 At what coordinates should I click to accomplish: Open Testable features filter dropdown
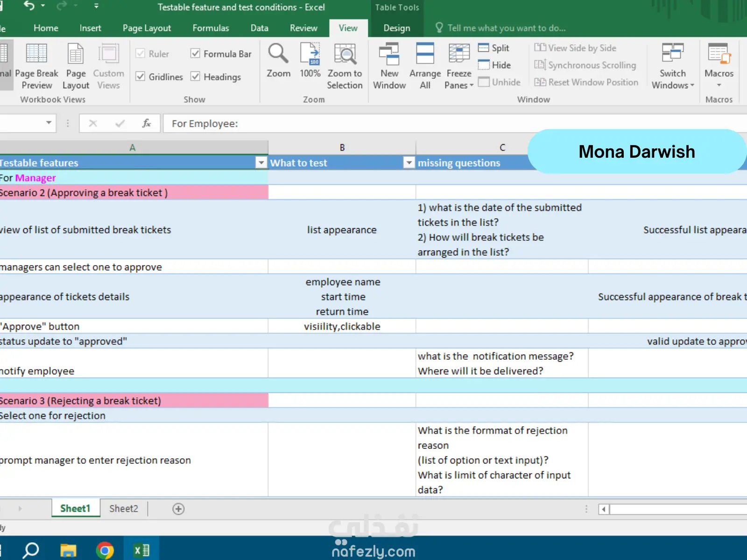(261, 162)
